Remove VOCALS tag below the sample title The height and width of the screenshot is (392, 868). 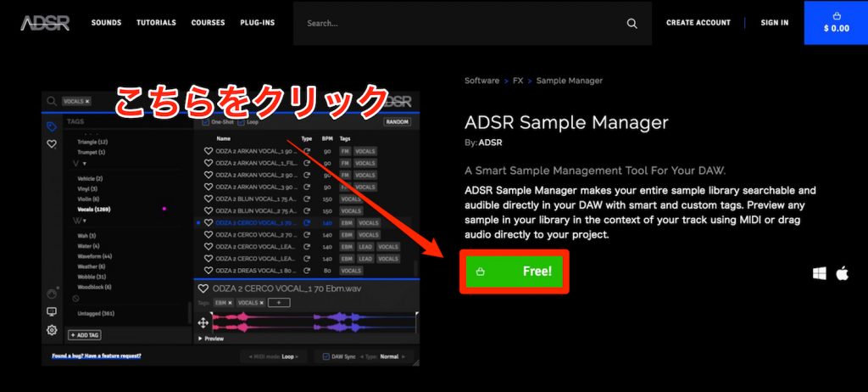(261, 303)
